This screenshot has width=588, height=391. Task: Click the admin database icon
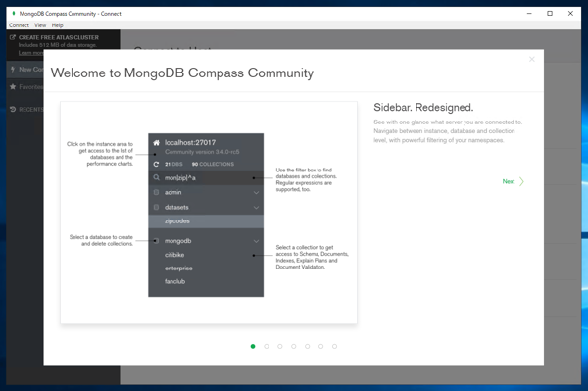pyautogui.click(x=157, y=192)
